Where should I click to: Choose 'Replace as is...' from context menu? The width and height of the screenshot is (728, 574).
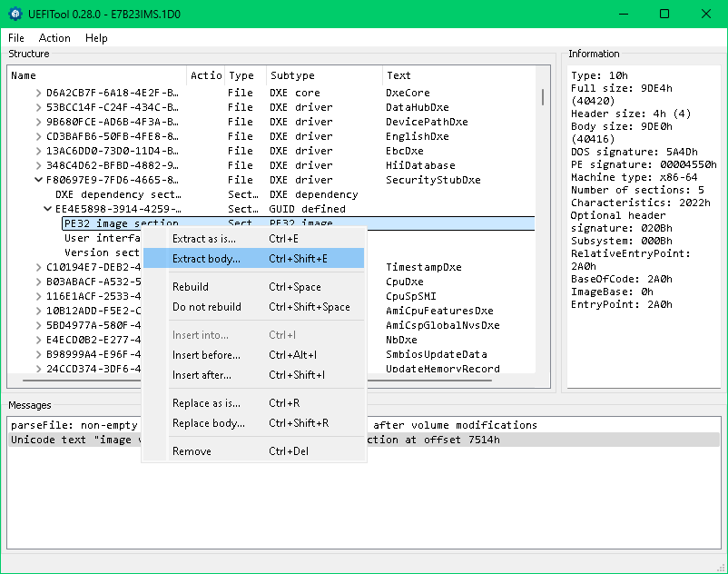point(253,403)
